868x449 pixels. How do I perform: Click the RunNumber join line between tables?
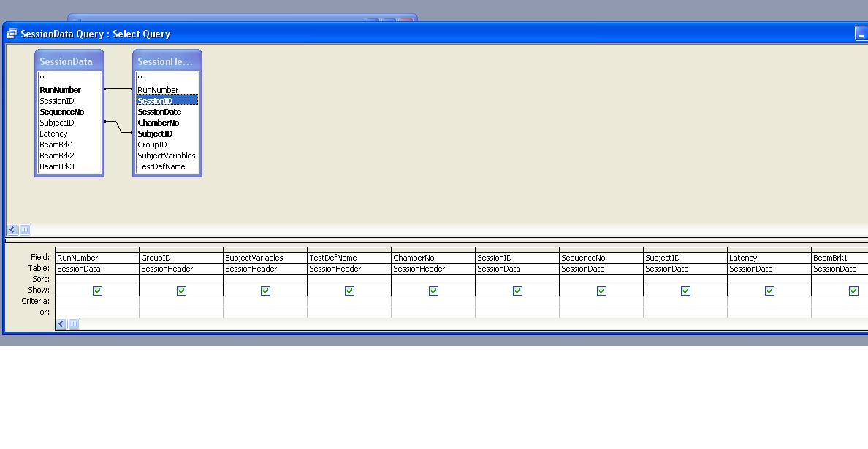pyautogui.click(x=118, y=88)
